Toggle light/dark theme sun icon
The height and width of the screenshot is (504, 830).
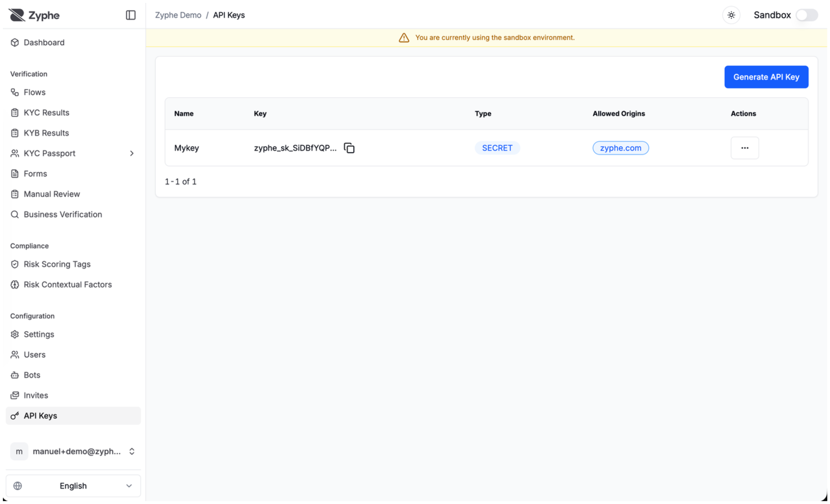coord(731,15)
